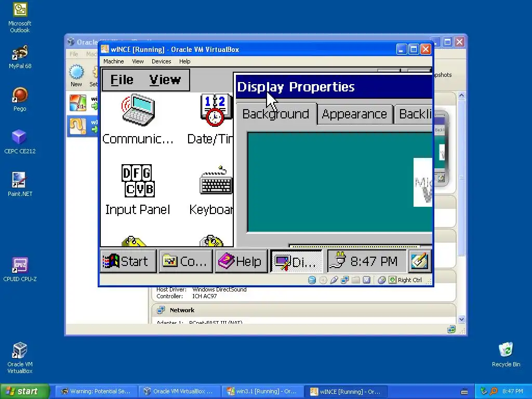Switch to the Background tab
This screenshot has width=532, height=399.
coord(276,114)
